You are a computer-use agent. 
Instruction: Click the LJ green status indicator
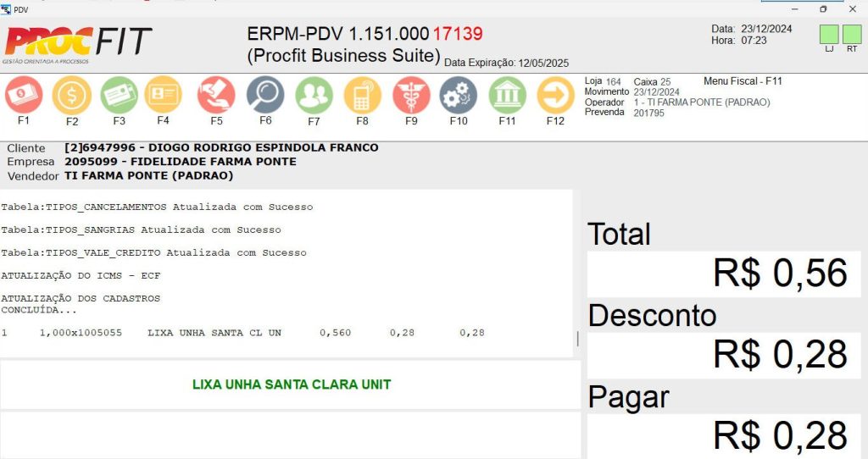coord(829,34)
